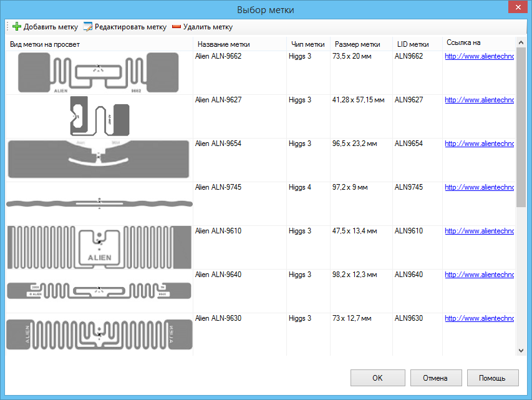Open the link for ALN9627 tag

[479, 100]
